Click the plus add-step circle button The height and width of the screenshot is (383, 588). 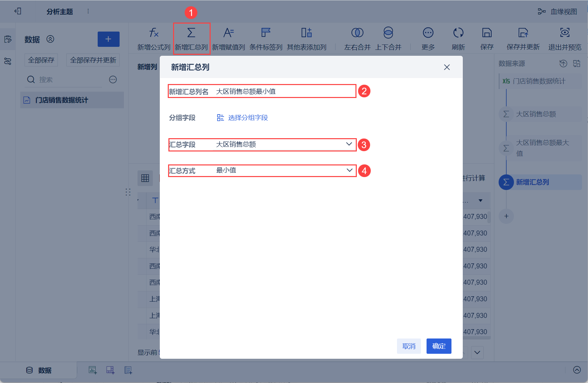click(506, 216)
